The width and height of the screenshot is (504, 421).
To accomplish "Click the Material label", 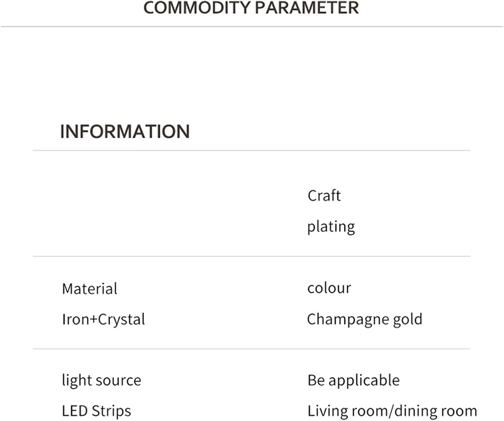I will pos(89,289).
